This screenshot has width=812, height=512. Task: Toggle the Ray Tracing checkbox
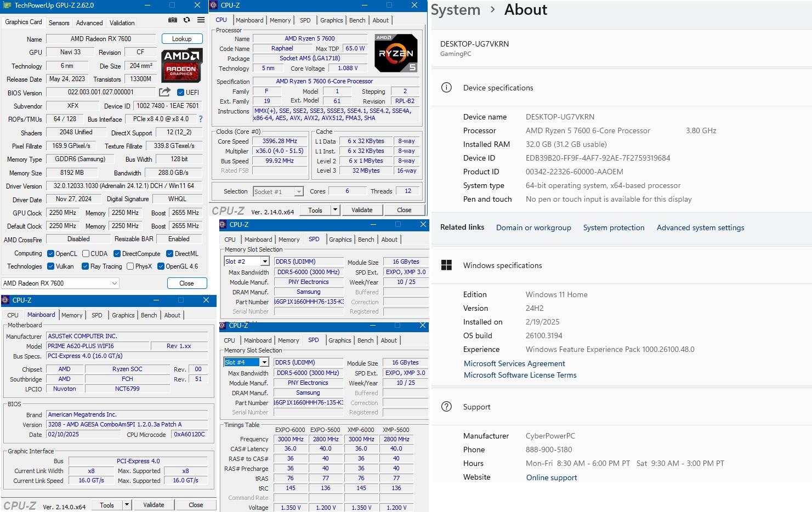[x=85, y=266]
